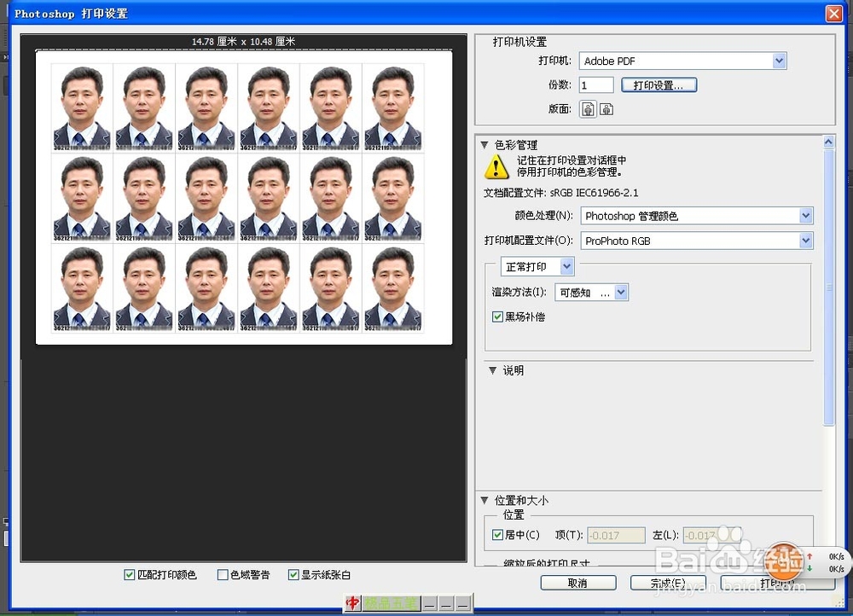The image size is (853, 616).
Task: Click the 顶(T) position field
Action: 617,536
